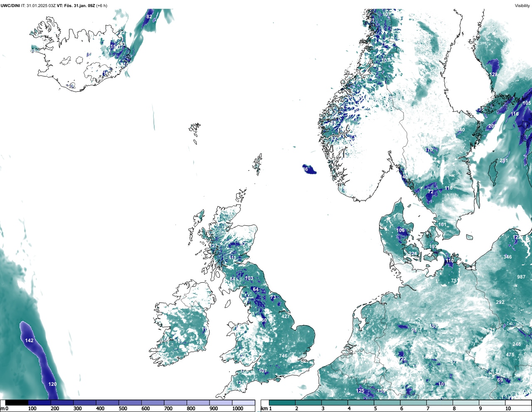Select the 900–1000 m pale lavender legend swatch

coord(221,402)
